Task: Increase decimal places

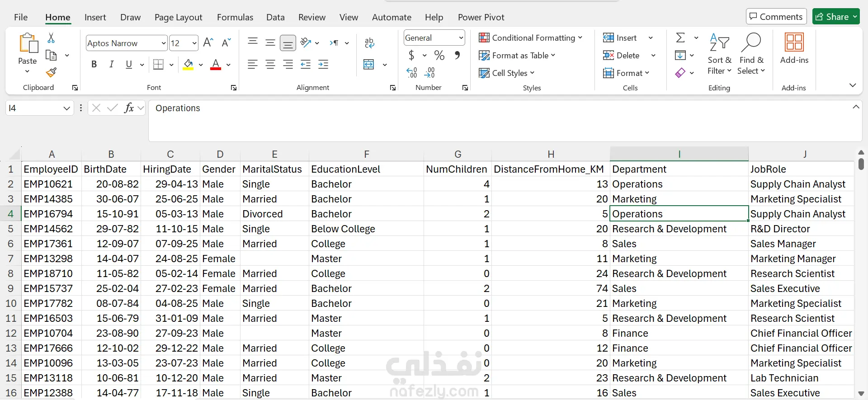Action: click(x=412, y=73)
